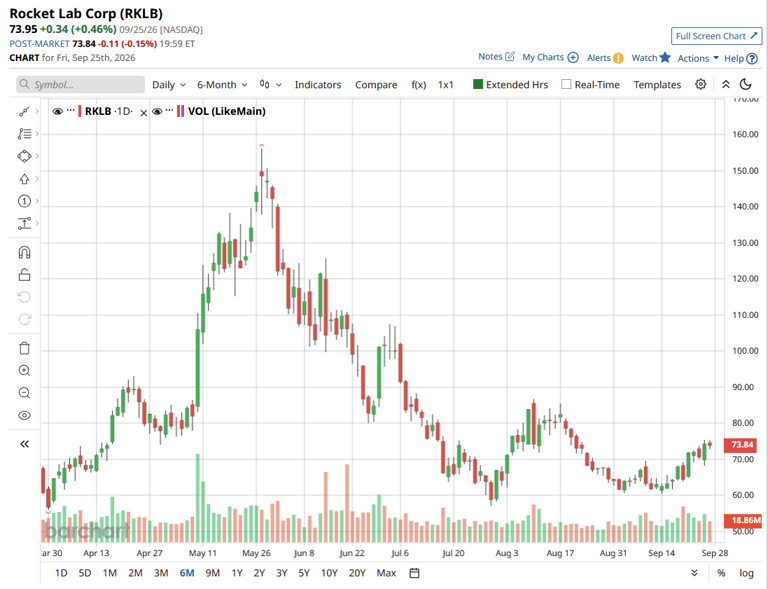768x589 pixels.
Task: Switch to dark mode moon icon
Action: tap(745, 84)
